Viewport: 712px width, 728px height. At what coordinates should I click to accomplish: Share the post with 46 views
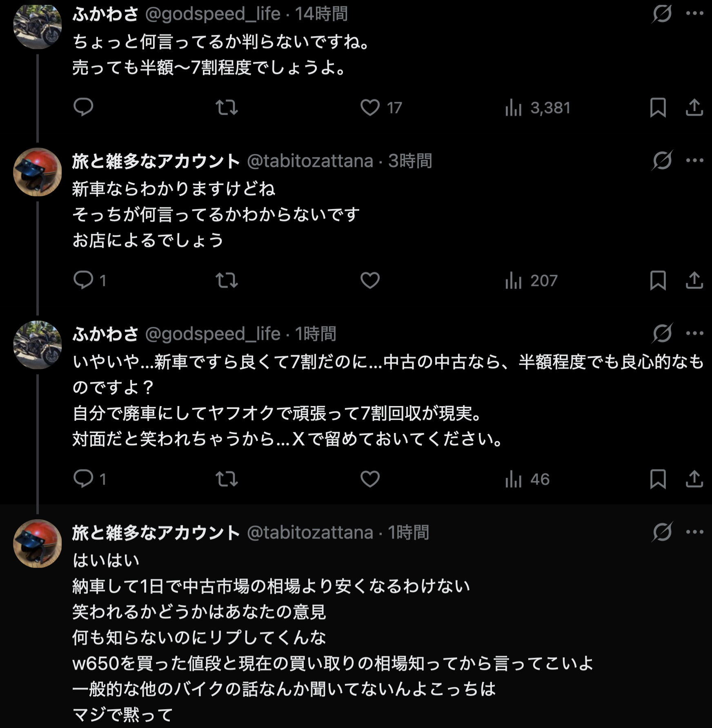694,479
